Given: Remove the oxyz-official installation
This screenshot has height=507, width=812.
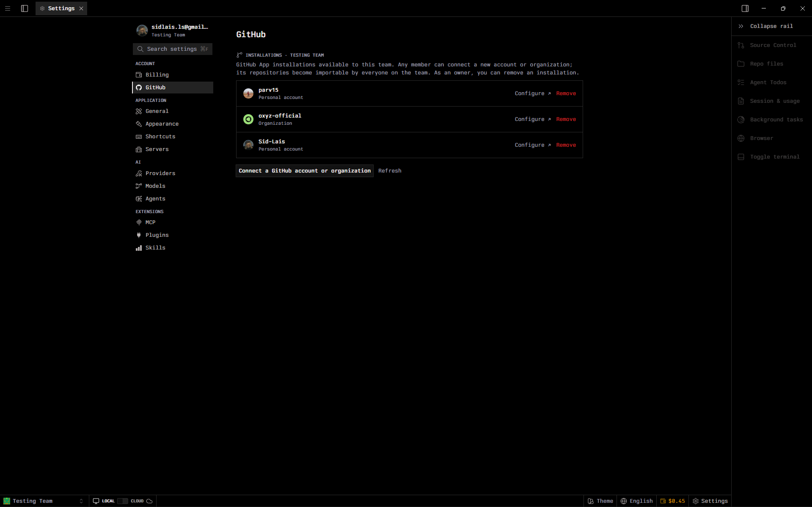Looking at the screenshot, I should [x=566, y=119].
